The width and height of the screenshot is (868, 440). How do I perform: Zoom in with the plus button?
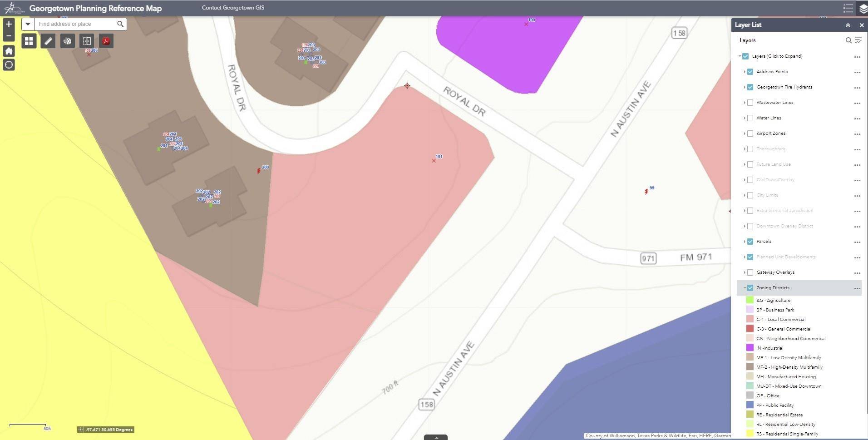click(x=9, y=24)
